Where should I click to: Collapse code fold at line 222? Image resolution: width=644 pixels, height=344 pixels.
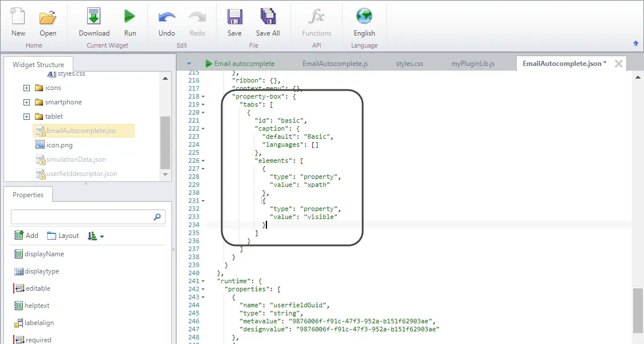coord(203,128)
